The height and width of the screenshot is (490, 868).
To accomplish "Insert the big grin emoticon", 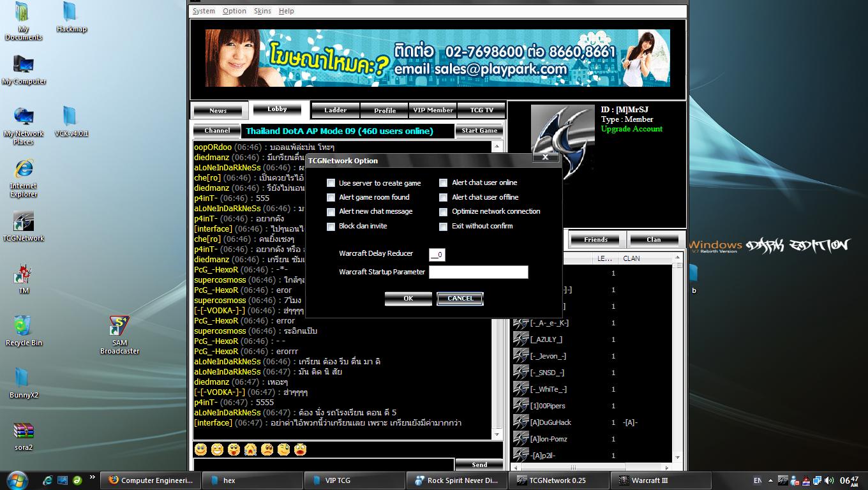I will pos(217,450).
